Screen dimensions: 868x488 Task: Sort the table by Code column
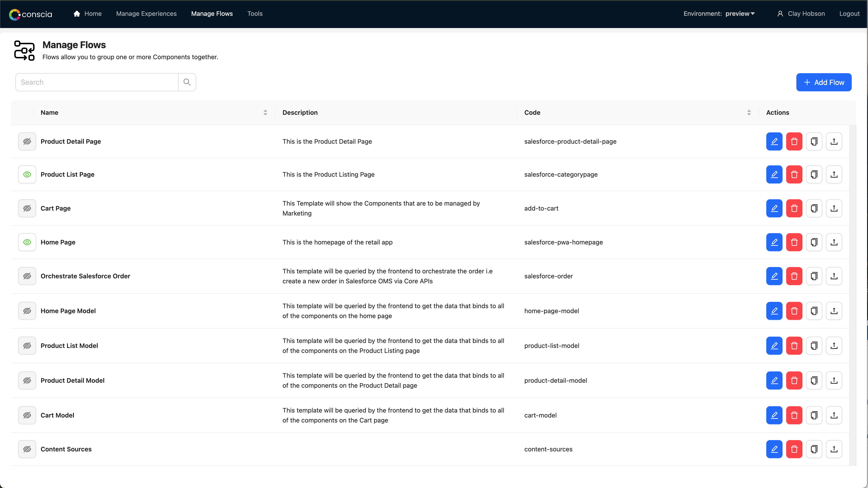click(x=749, y=113)
